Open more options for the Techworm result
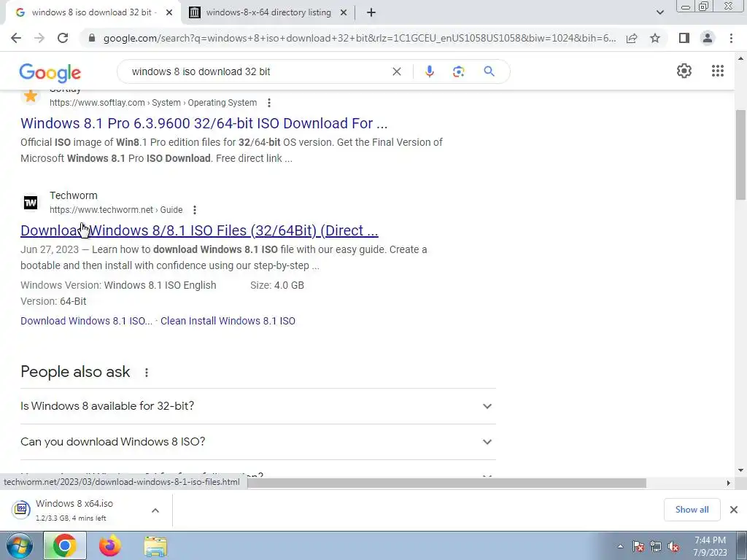This screenshot has width=747, height=560. click(x=194, y=209)
